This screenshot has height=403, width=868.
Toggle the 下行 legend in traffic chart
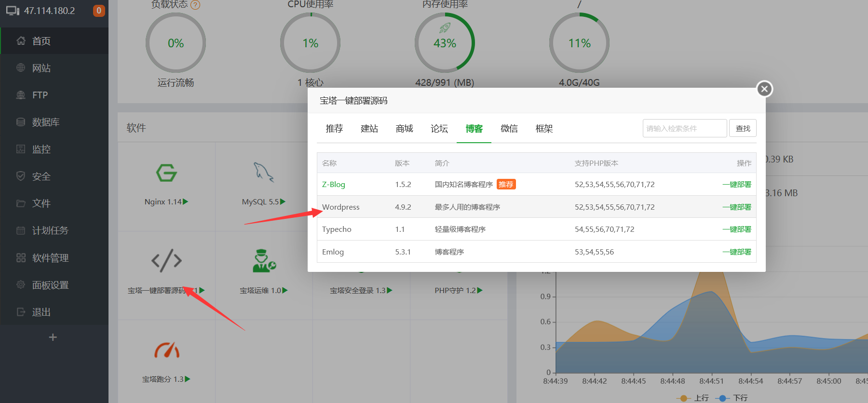[731, 398]
